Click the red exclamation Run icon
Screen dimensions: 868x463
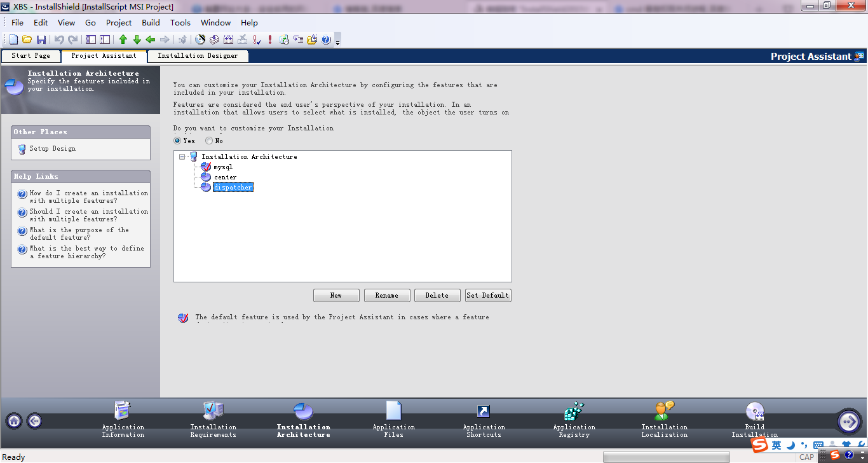point(270,39)
